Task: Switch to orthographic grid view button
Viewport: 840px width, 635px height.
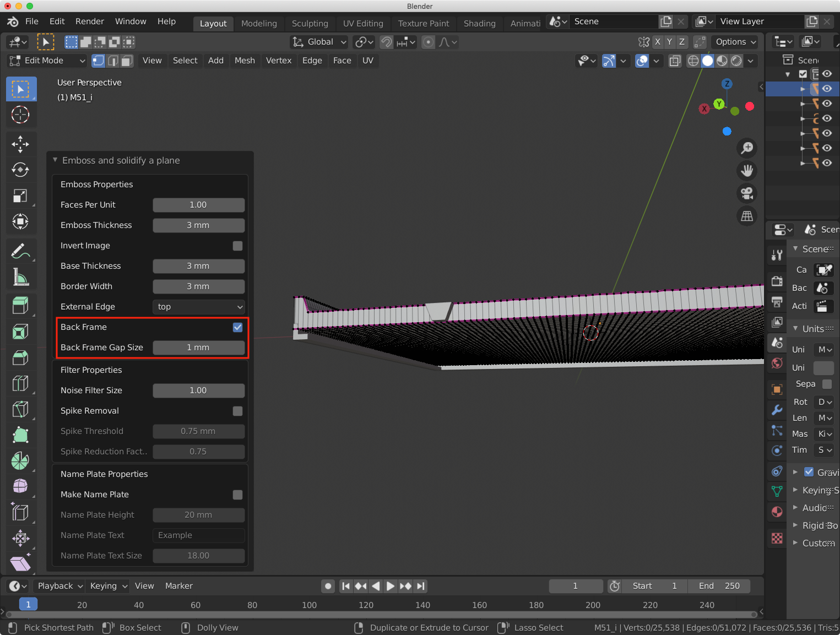Action: 747,216
